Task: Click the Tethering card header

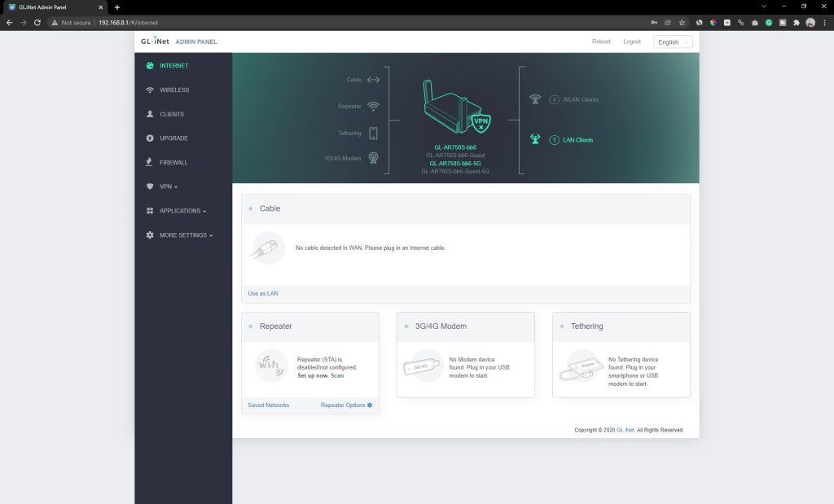Action: point(621,327)
